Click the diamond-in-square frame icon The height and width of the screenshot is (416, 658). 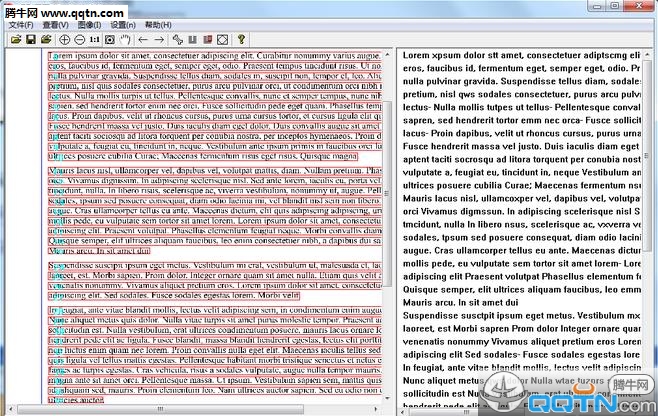[x=222, y=40]
